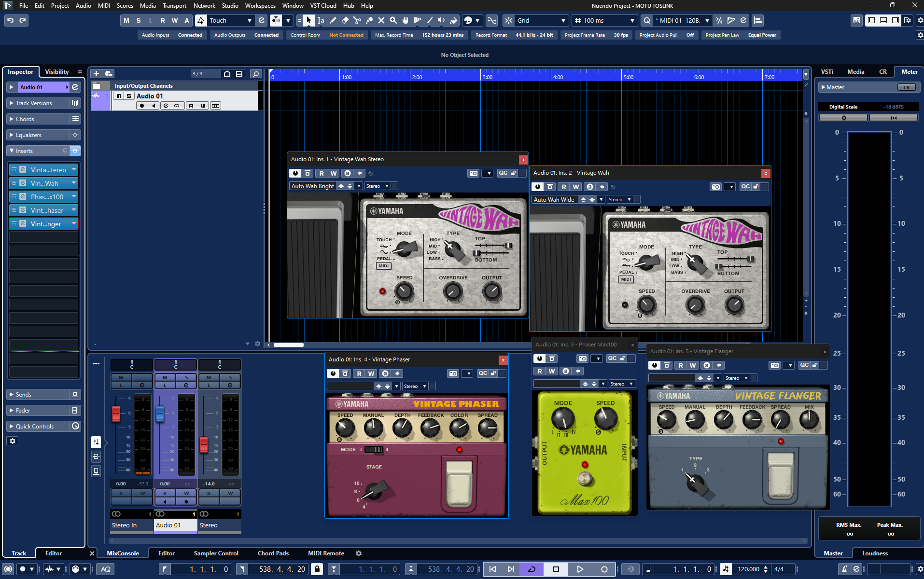Click the Redo arrow icon
This screenshot has width=924, height=579.
click(x=23, y=20)
